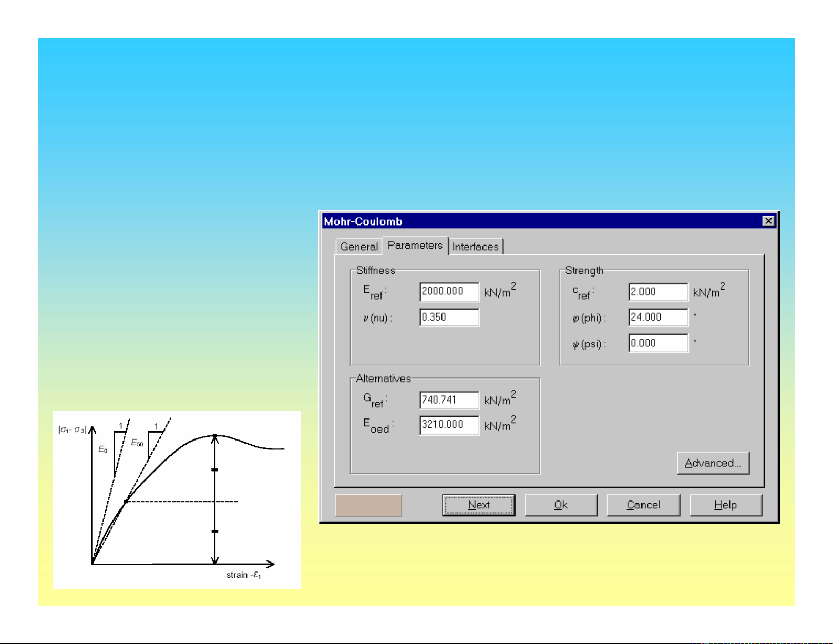Click the cref cohesion input field
Image resolution: width=833 pixels, height=644 pixels.
click(x=658, y=292)
